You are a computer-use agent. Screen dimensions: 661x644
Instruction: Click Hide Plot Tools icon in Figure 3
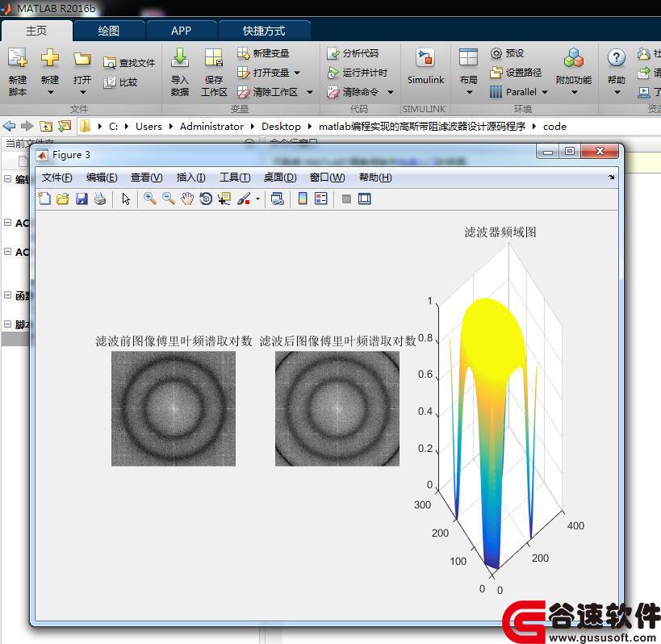click(346, 199)
